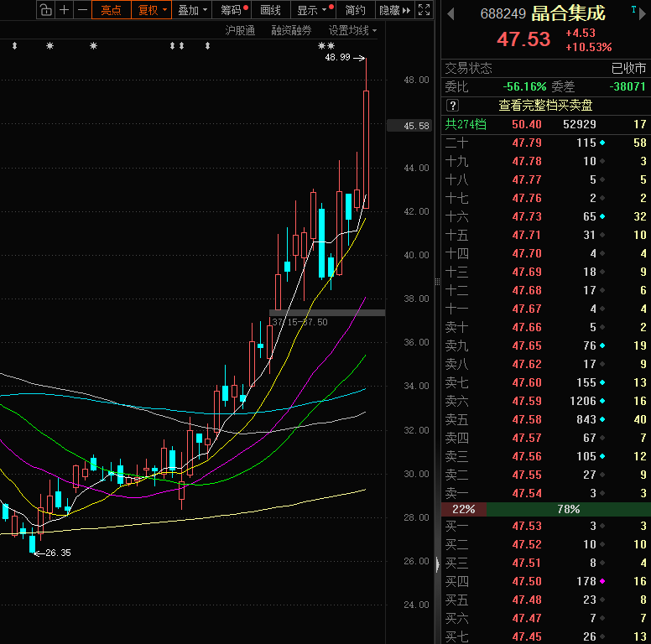Click the left marker of the arrow pair
The height and width of the screenshot is (644, 651).
point(172,45)
